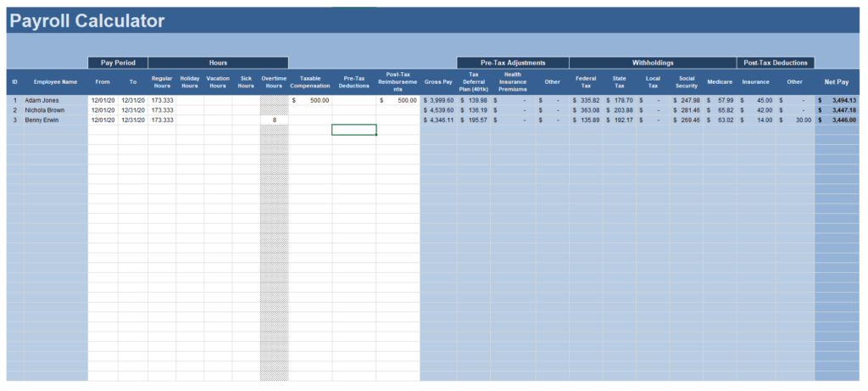Screen dimensions: 868x391
Task: Click the state tax value 192.17
Action: tap(620, 120)
